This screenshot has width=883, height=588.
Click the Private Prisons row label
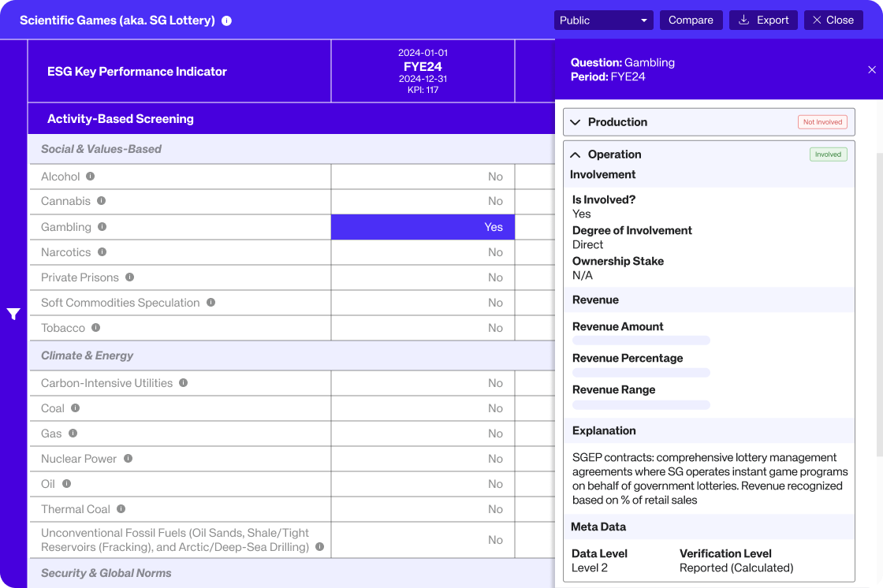[80, 277]
